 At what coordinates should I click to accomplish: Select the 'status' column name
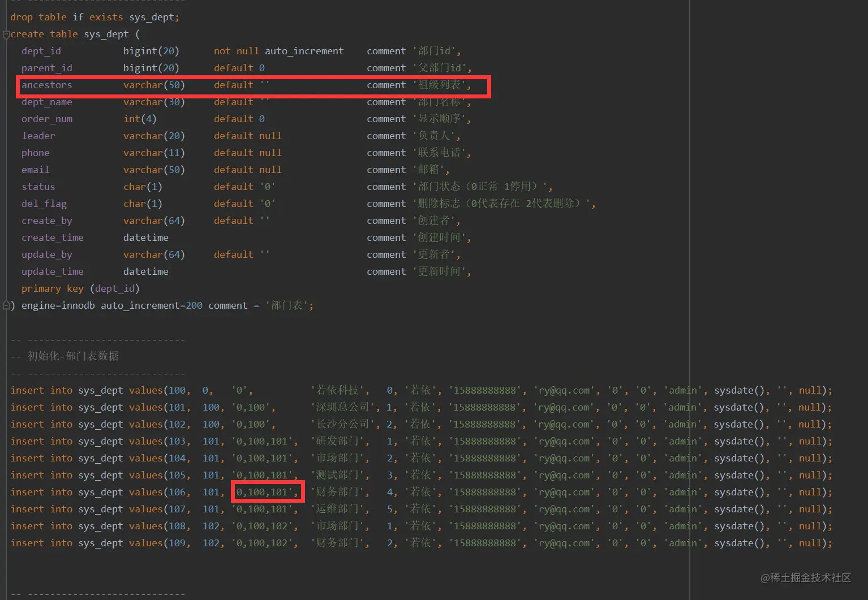coord(38,187)
